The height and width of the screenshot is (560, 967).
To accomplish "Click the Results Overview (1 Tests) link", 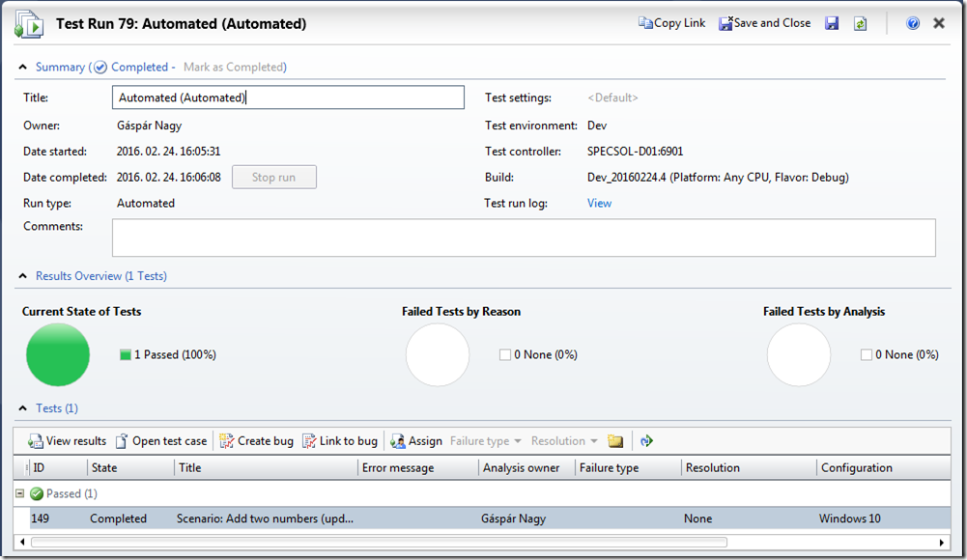I will (101, 276).
